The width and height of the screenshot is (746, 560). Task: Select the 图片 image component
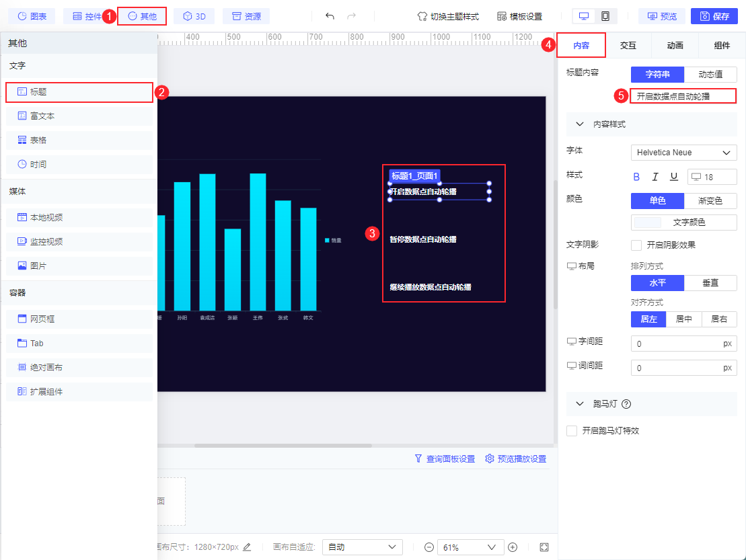[x=79, y=266]
